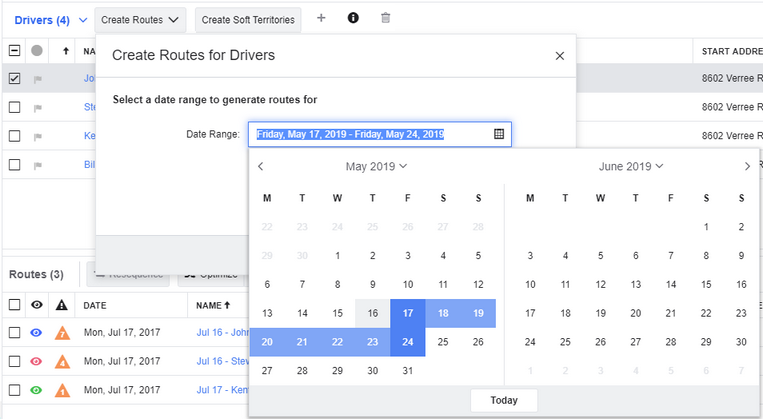Click the flag icon in first driver row
This screenshot has height=419, width=763.
point(37,79)
